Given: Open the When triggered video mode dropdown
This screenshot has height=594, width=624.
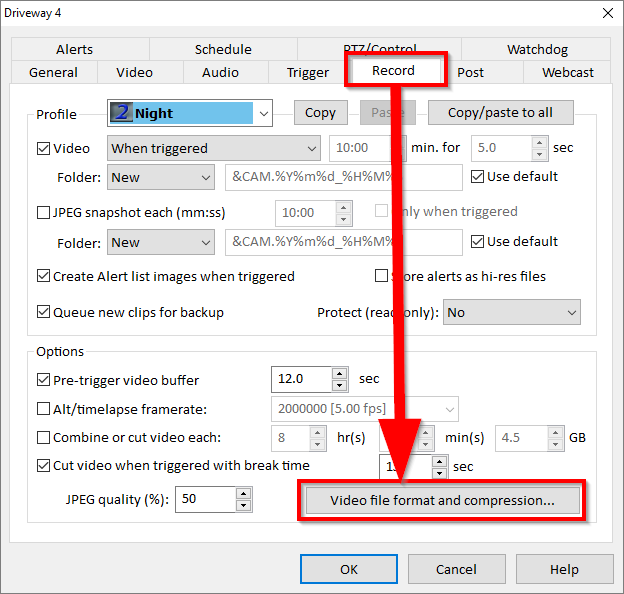Looking at the screenshot, I should tap(308, 148).
